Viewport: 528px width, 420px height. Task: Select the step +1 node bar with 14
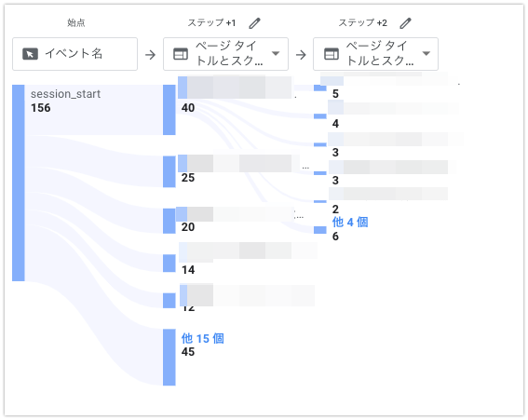[169, 263]
